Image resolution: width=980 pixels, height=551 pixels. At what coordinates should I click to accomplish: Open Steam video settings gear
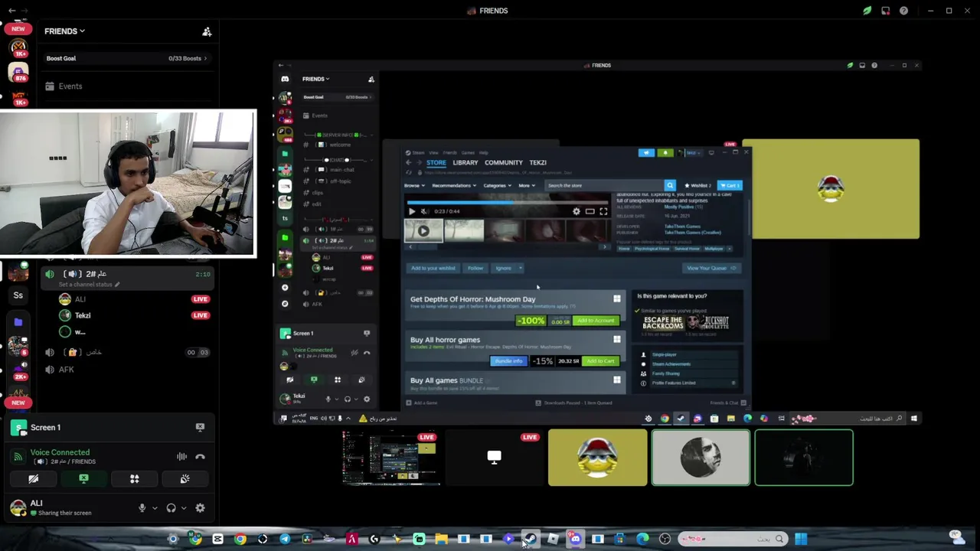pyautogui.click(x=577, y=211)
